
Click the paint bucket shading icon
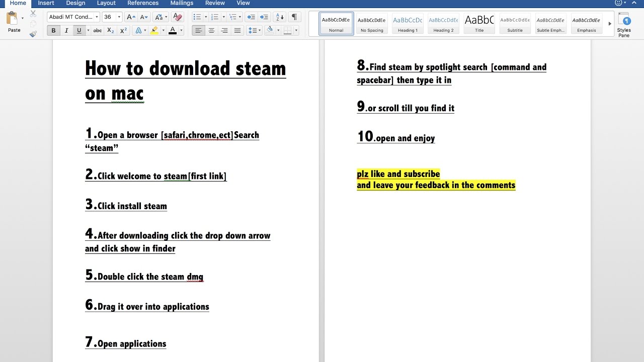click(270, 30)
